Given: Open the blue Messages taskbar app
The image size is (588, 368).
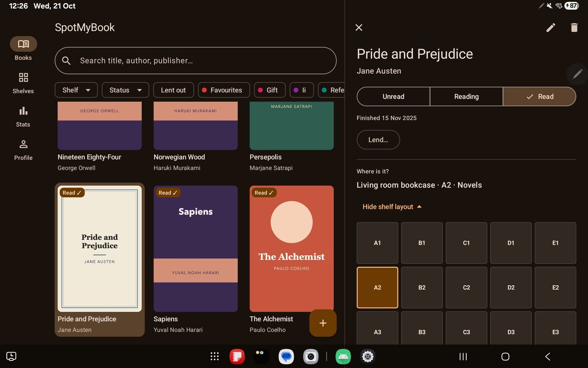Looking at the screenshot, I should click(286, 356).
